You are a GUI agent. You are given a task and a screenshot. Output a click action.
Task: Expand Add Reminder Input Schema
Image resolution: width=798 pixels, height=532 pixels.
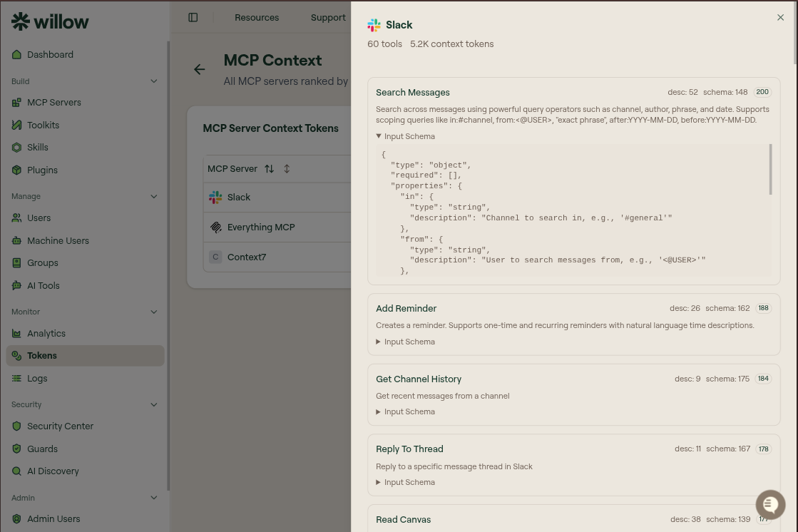(406, 342)
